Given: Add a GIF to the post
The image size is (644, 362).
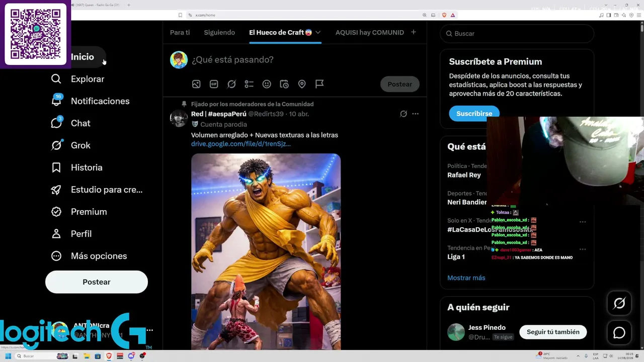Looking at the screenshot, I should click(x=214, y=84).
